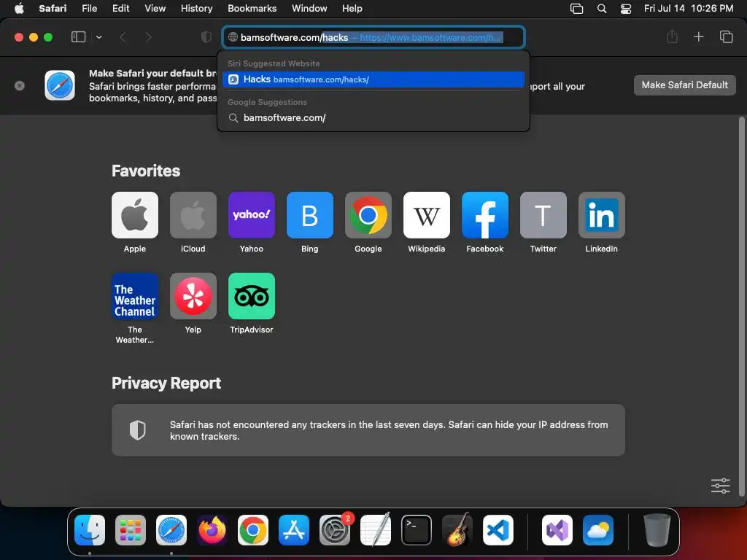The width and height of the screenshot is (747, 560).
Task: Open Launchpad from the Dock
Action: point(131,529)
